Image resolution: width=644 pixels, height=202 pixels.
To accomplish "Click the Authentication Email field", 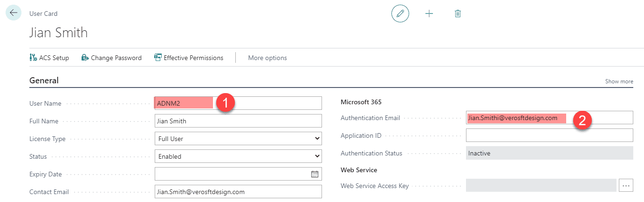I will pyautogui.click(x=549, y=118).
